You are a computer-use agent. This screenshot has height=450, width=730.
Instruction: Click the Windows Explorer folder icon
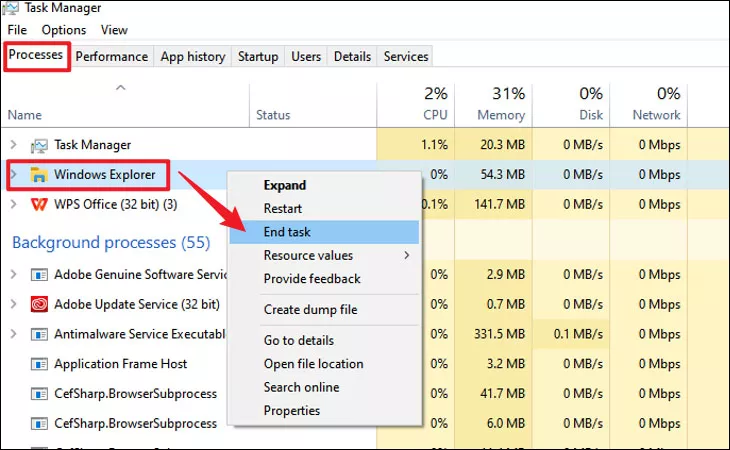(x=39, y=175)
